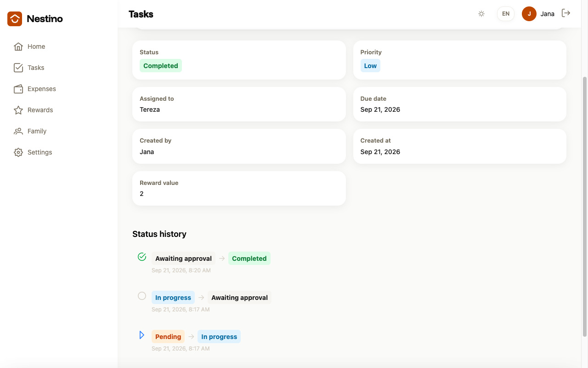Click the Tasks checkmark icon in sidebar

point(18,68)
